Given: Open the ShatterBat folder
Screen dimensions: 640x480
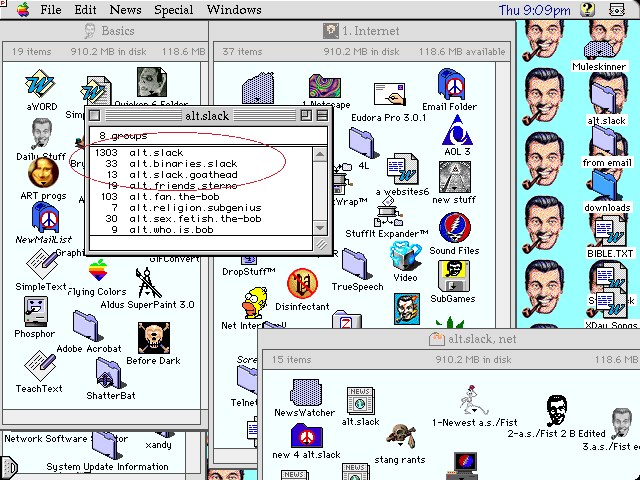Looking at the screenshot, I should pos(109,373).
